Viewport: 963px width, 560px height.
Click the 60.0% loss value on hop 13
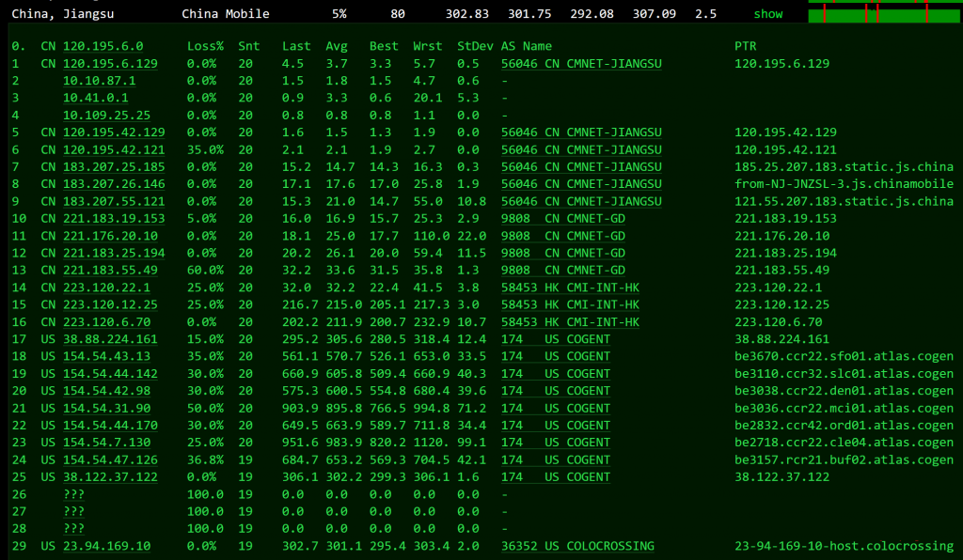[x=205, y=270]
